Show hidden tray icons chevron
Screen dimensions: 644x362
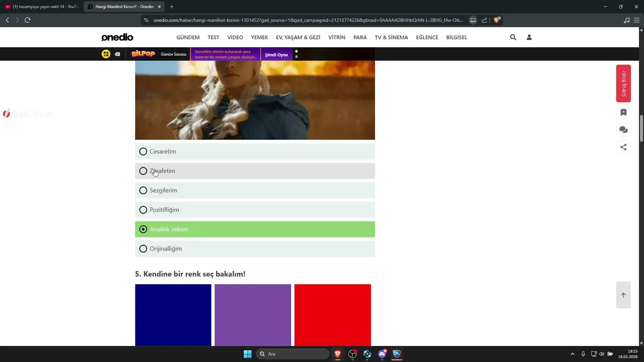point(572,354)
